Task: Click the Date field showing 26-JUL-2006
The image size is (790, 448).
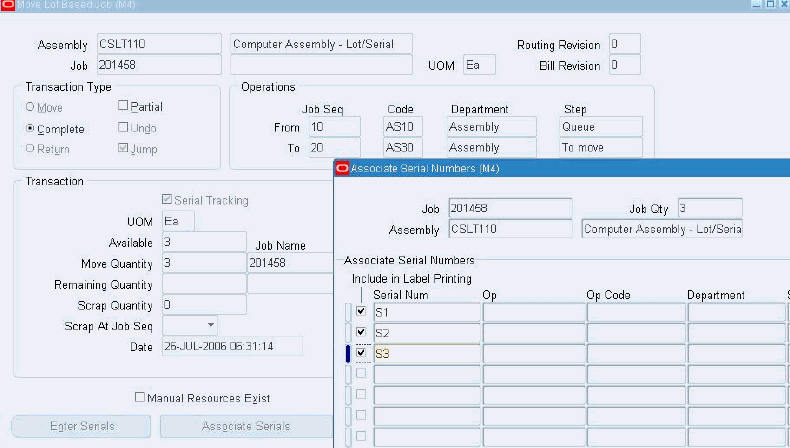Action: 232,346
